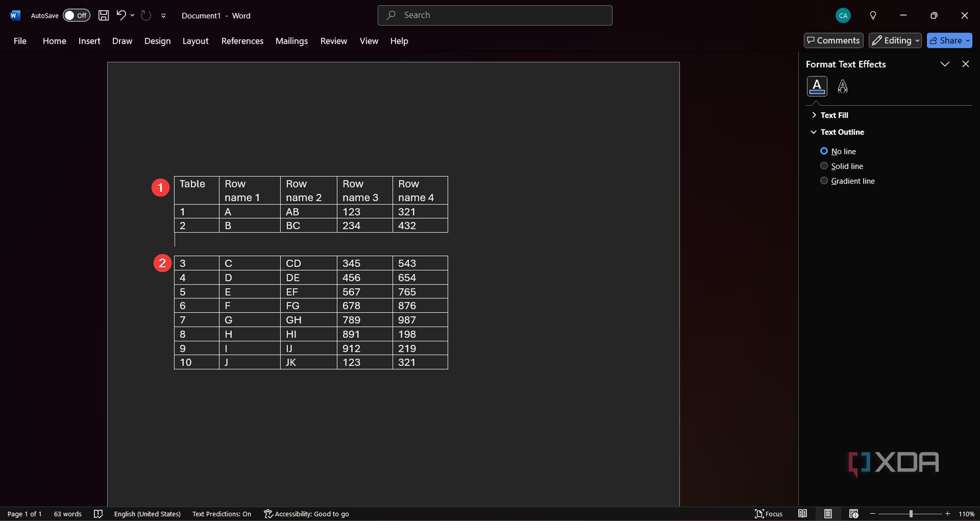Open the CA account profile avatar
The height and width of the screenshot is (521, 980).
843,15
